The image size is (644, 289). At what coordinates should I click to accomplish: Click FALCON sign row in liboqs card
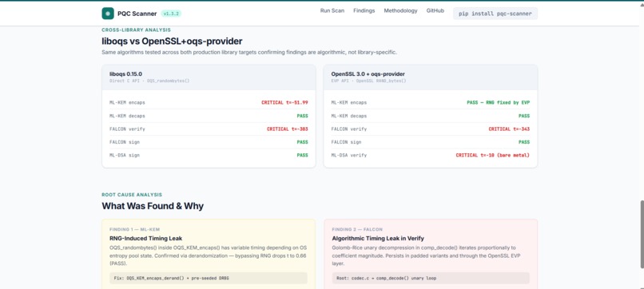pos(209,142)
